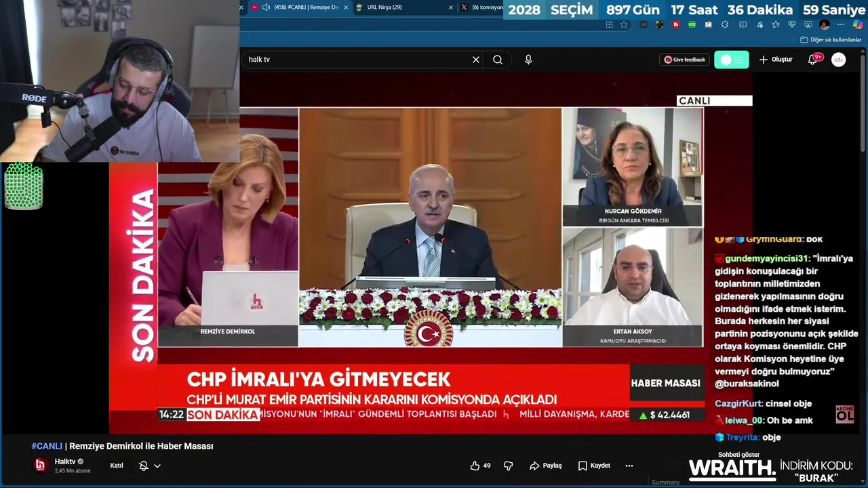
Task: Open the Copilot sidebar icon
Action: (x=858, y=24)
